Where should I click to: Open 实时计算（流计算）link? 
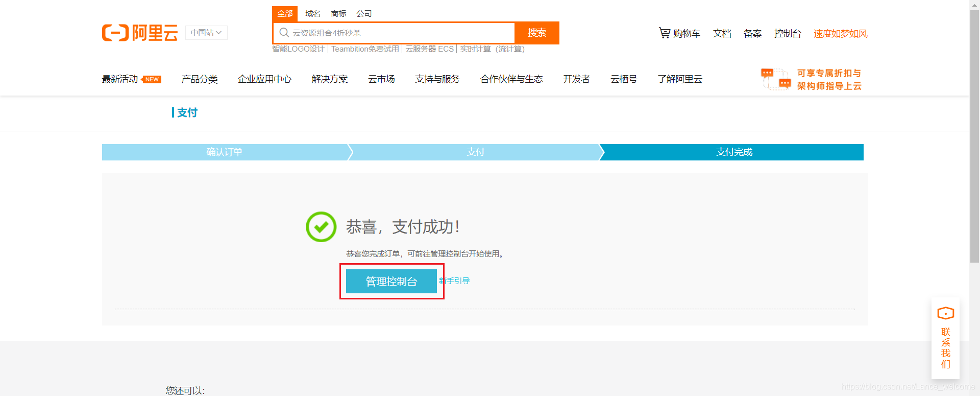click(493, 49)
